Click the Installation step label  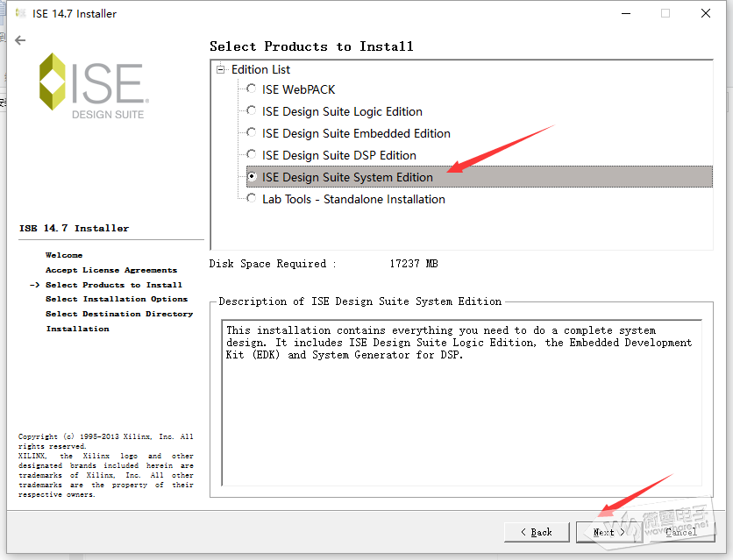point(78,329)
